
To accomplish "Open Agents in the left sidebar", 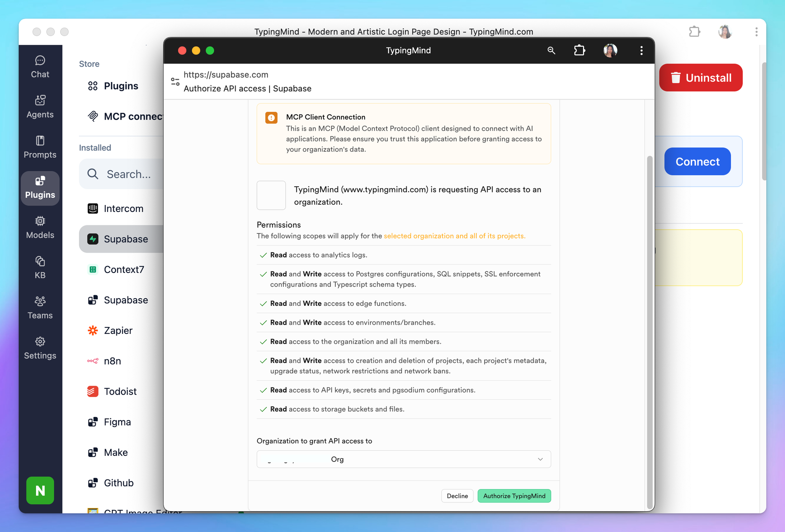I will tap(40, 107).
